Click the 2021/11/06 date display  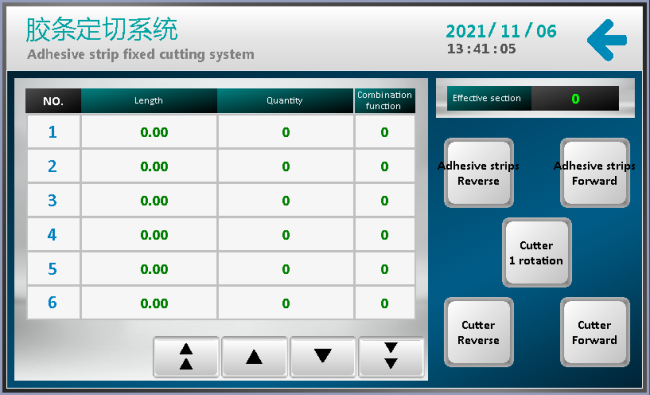click(501, 31)
